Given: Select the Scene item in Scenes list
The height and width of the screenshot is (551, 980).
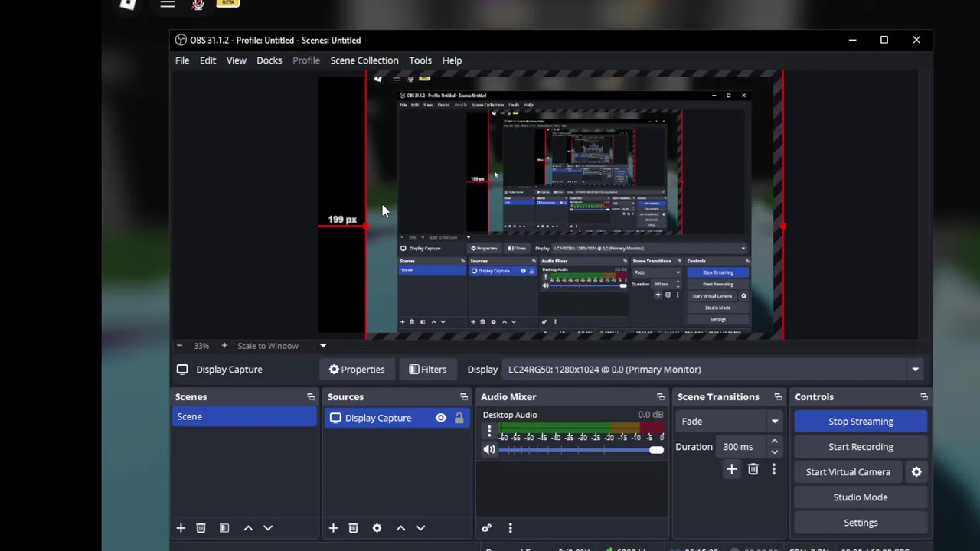Looking at the screenshot, I should pyautogui.click(x=244, y=417).
